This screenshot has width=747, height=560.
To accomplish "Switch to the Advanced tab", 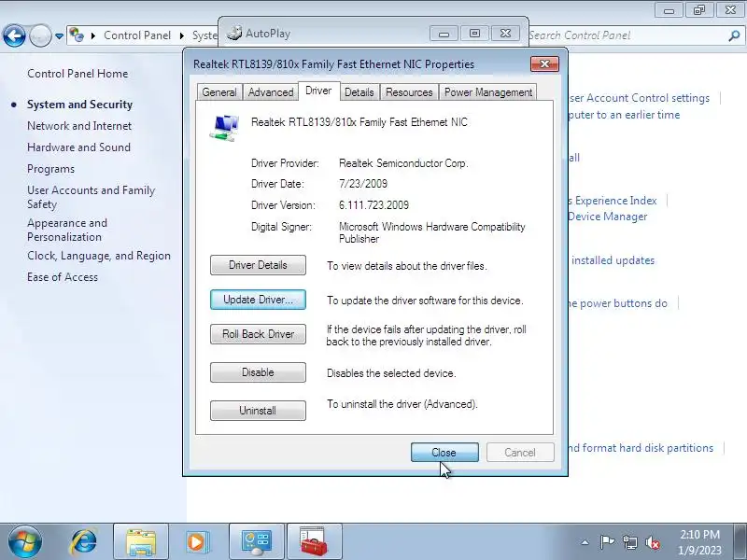I will tap(271, 92).
